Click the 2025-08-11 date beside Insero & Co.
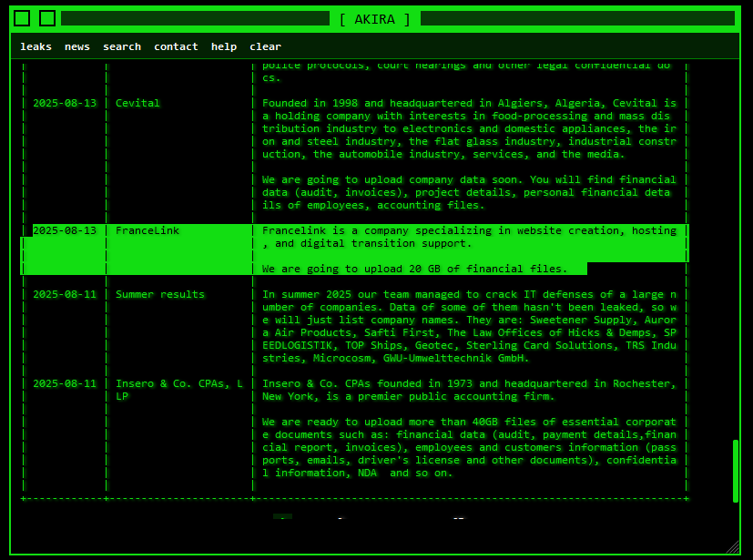This screenshot has height=560, width=753. click(65, 383)
